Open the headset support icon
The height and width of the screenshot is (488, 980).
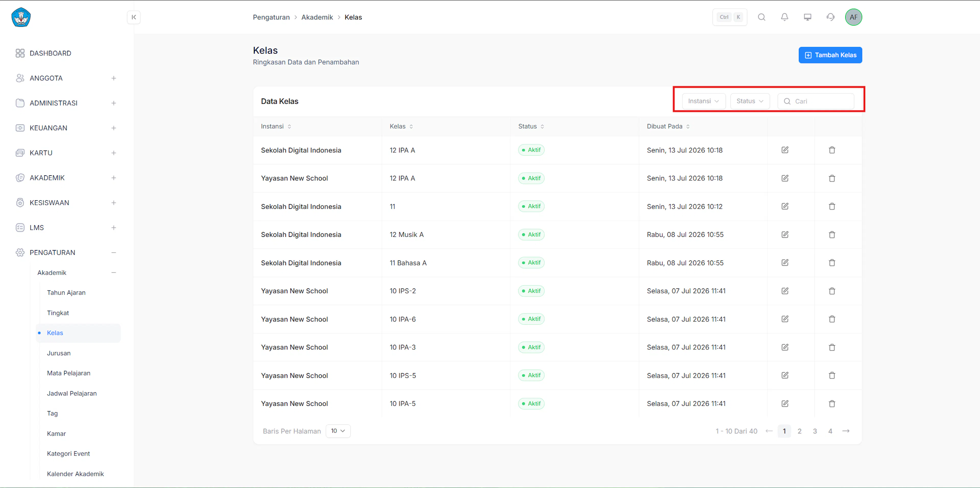coord(830,17)
